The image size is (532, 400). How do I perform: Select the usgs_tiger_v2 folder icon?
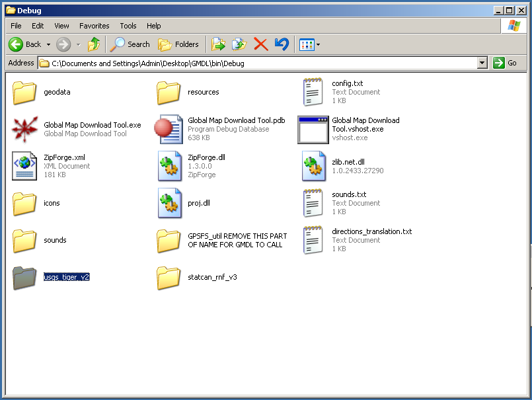pos(24,278)
